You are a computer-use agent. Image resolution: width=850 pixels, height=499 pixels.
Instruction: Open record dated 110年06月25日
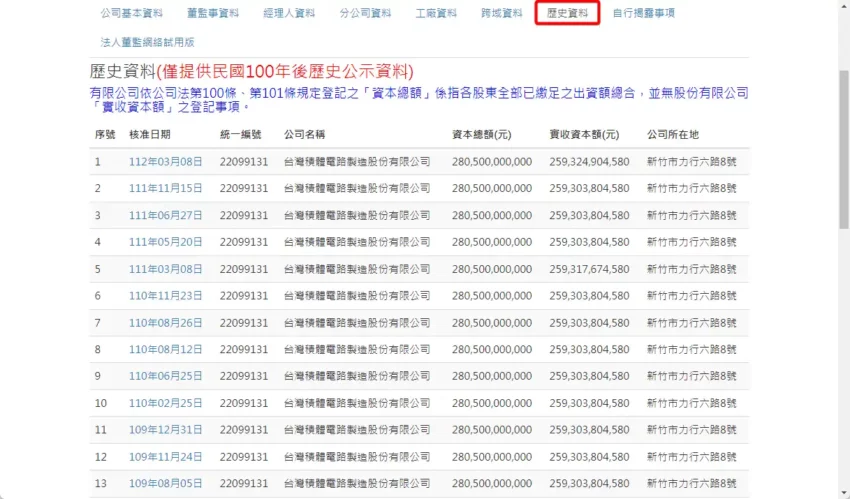tap(165, 375)
